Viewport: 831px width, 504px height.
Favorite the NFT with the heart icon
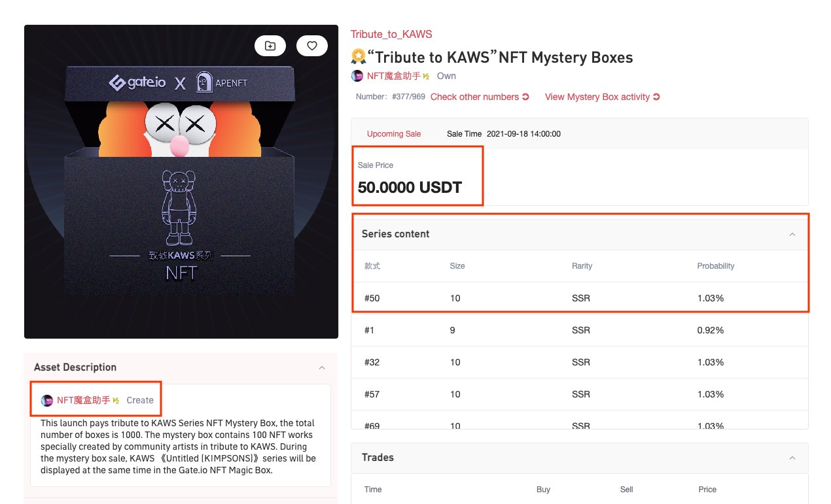pyautogui.click(x=312, y=46)
